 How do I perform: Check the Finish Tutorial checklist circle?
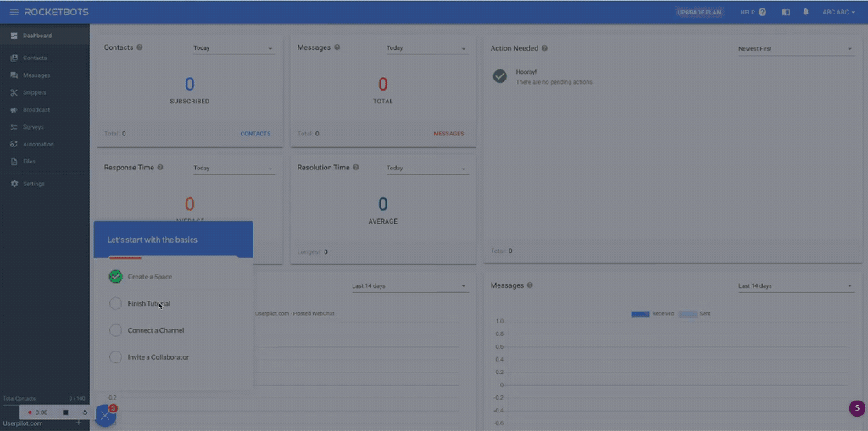coord(116,303)
